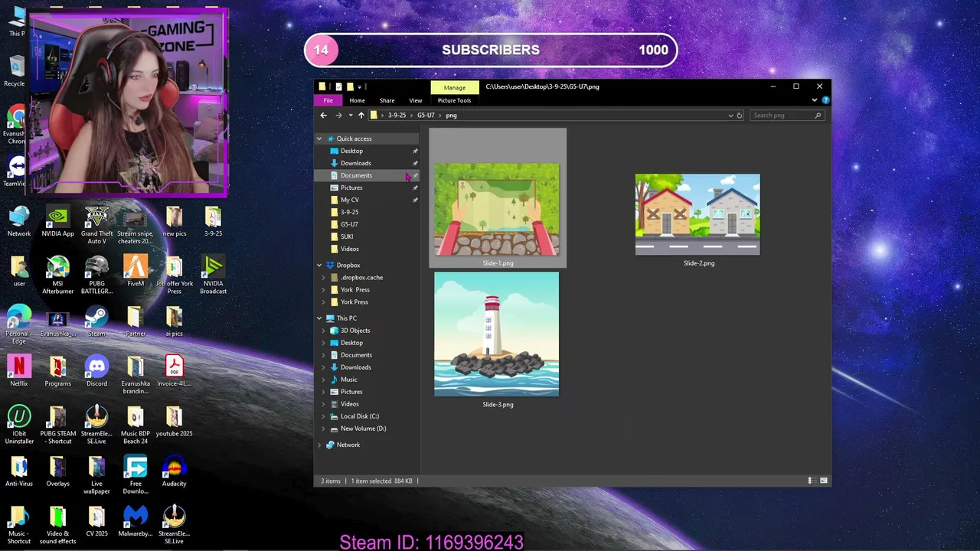Click the Manage contextual tab
This screenshot has height=551, width=980.
(x=455, y=87)
